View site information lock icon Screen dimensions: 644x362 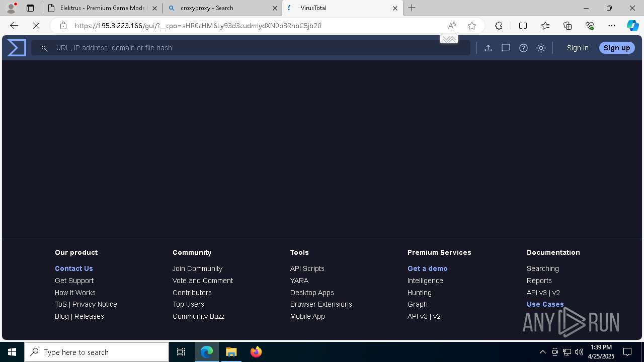coord(63,26)
